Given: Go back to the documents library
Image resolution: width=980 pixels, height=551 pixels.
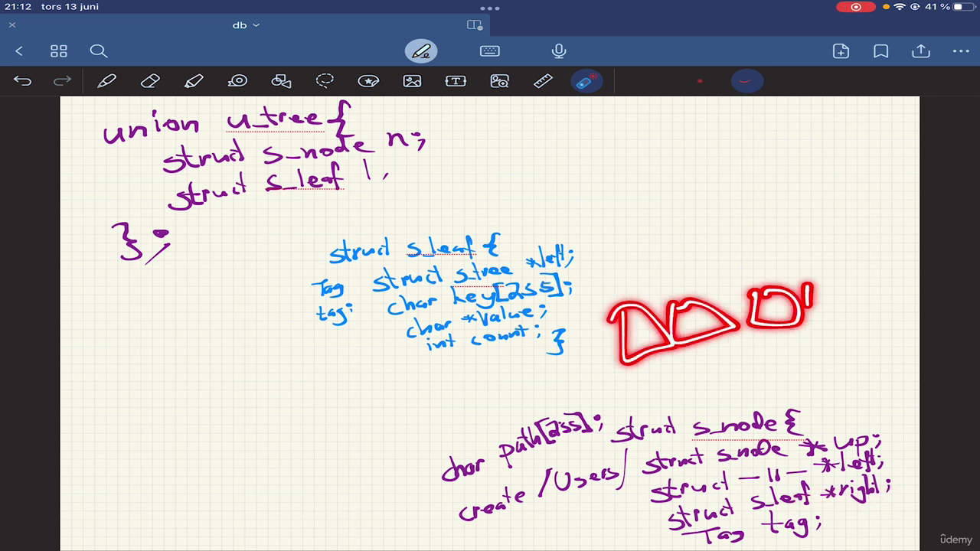Looking at the screenshot, I should click(x=19, y=51).
